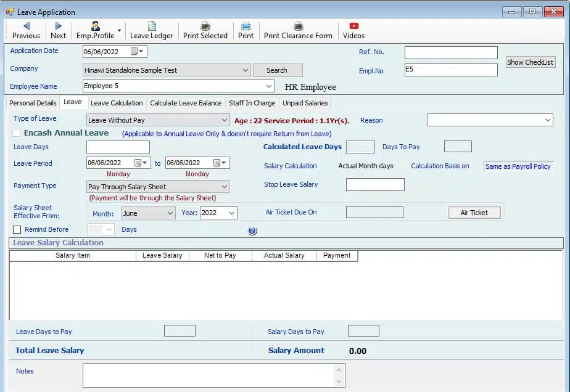The width and height of the screenshot is (570, 392).
Task: Toggle Encash Annual Leave checkbox
Action: 17,133
